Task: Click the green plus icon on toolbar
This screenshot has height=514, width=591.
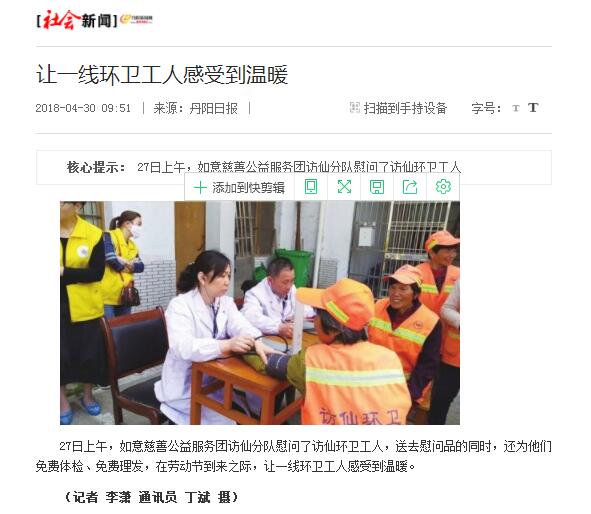Action: [200, 187]
